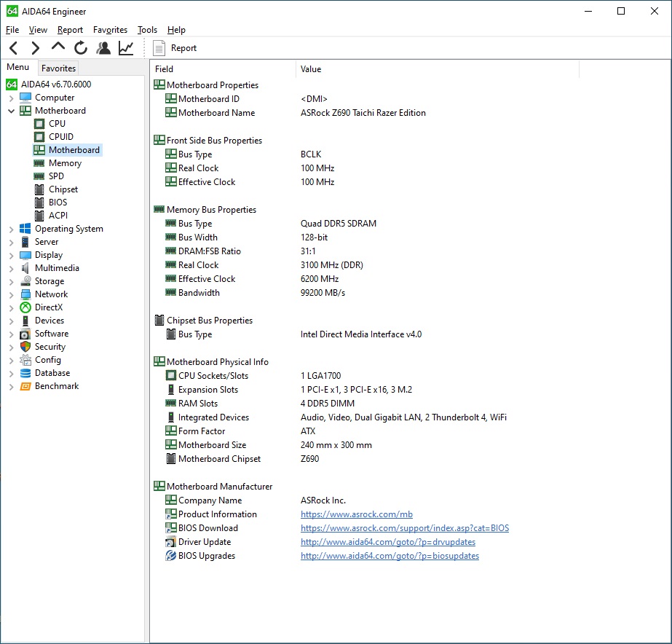Image resolution: width=672 pixels, height=644 pixels.
Task: Open the biosupdates BIOS upgrades link
Action: (x=390, y=556)
